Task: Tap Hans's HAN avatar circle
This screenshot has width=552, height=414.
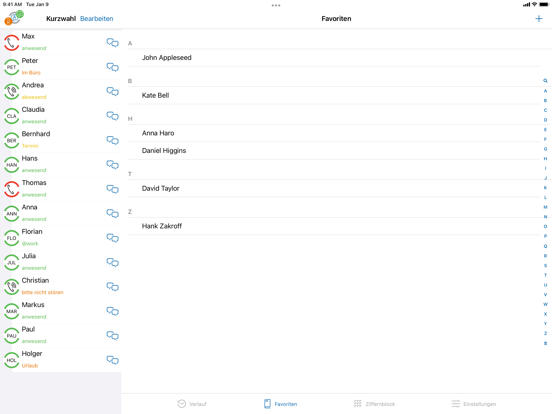Action: click(x=12, y=165)
